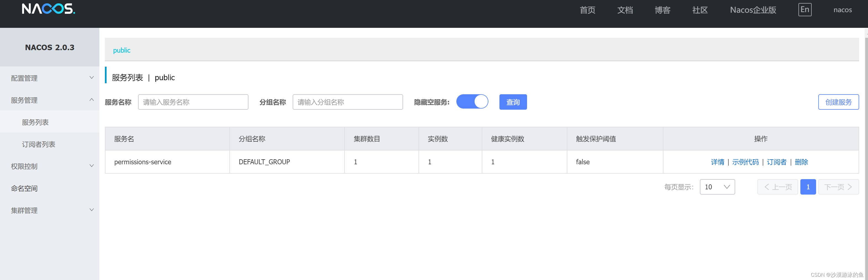Viewport: 868px width, 280px height.
Task: Open Nacos企业版 link
Action: [x=753, y=10]
